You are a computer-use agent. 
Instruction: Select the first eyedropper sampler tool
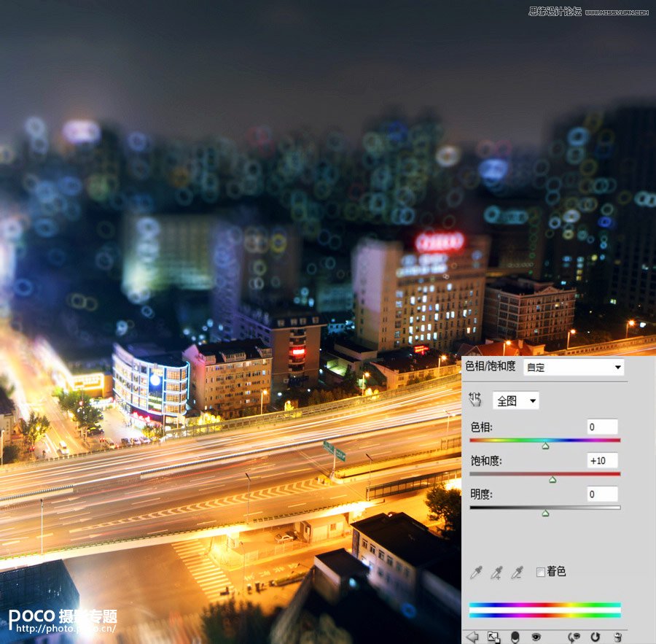click(x=477, y=572)
